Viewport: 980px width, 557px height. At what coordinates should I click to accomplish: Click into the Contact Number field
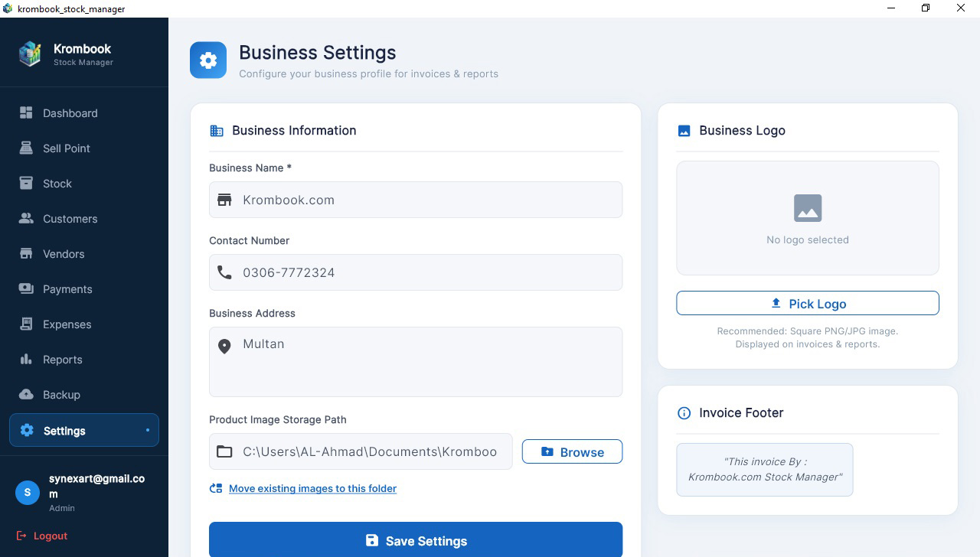[429, 273]
